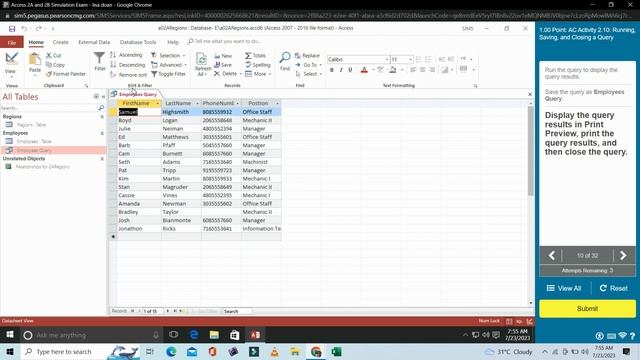Click Save record in Records group
This screenshot has height=360, width=640.
point(223,64)
